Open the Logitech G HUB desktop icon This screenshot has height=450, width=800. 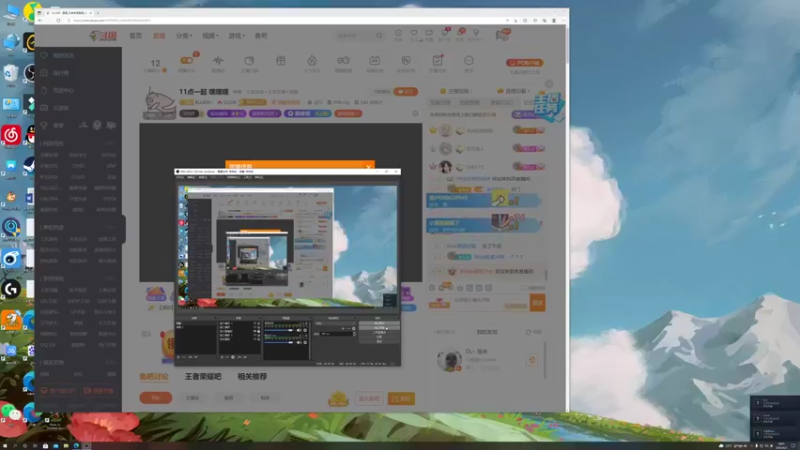pyautogui.click(x=11, y=289)
